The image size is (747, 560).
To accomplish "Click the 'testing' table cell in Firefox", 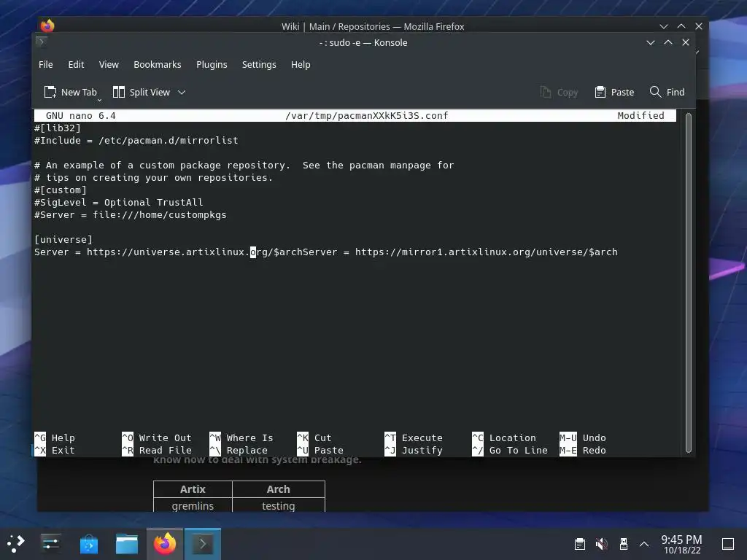I will (278, 506).
